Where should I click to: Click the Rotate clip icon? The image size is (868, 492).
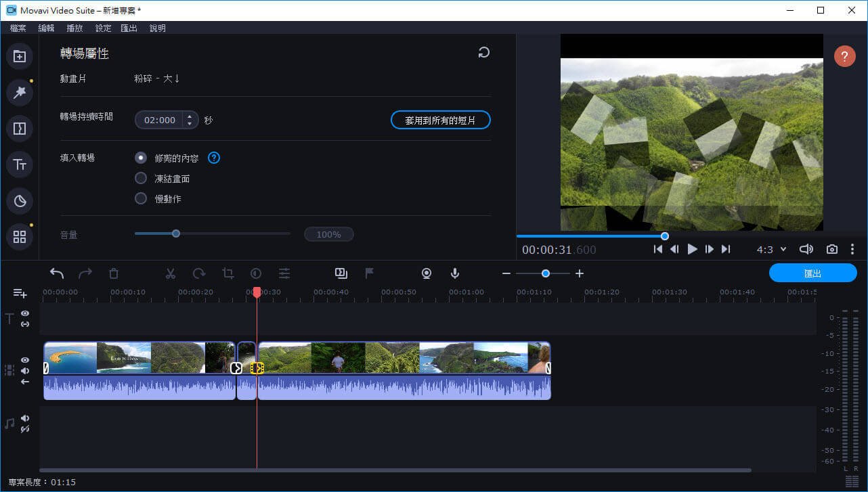199,273
